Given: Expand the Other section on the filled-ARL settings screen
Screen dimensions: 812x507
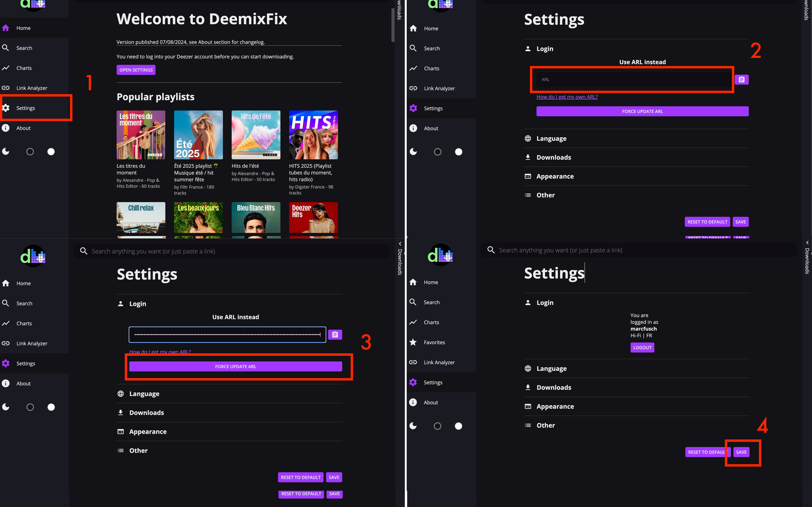Looking at the screenshot, I should pos(230,451).
